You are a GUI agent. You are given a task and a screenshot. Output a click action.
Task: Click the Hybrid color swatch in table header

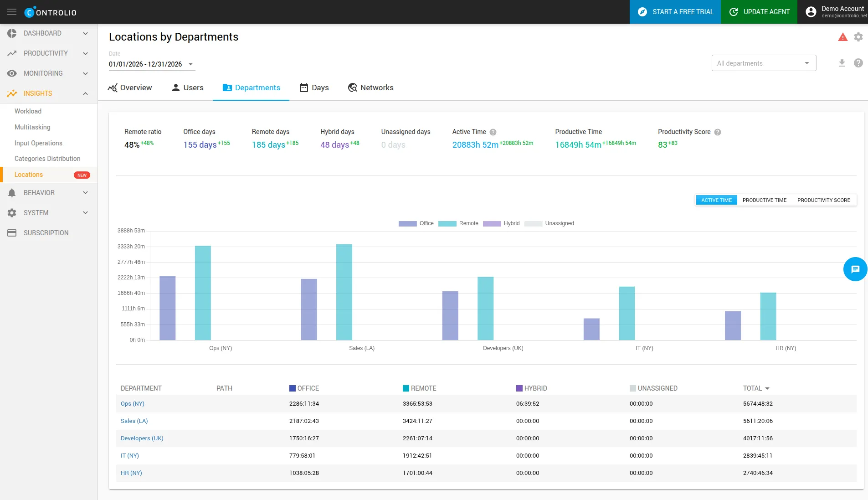519,388
